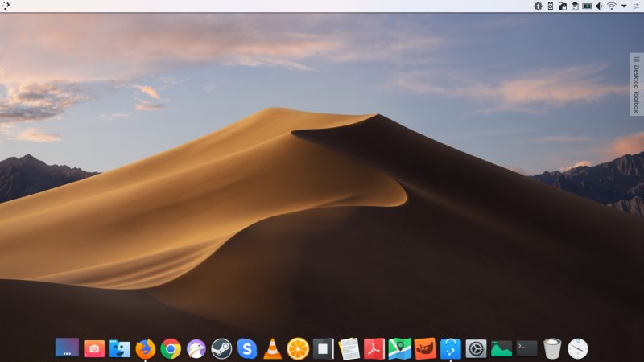Launch the red PDF reader in dock
Image resolution: width=644 pixels, height=362 pixels.
coord(374,349)
